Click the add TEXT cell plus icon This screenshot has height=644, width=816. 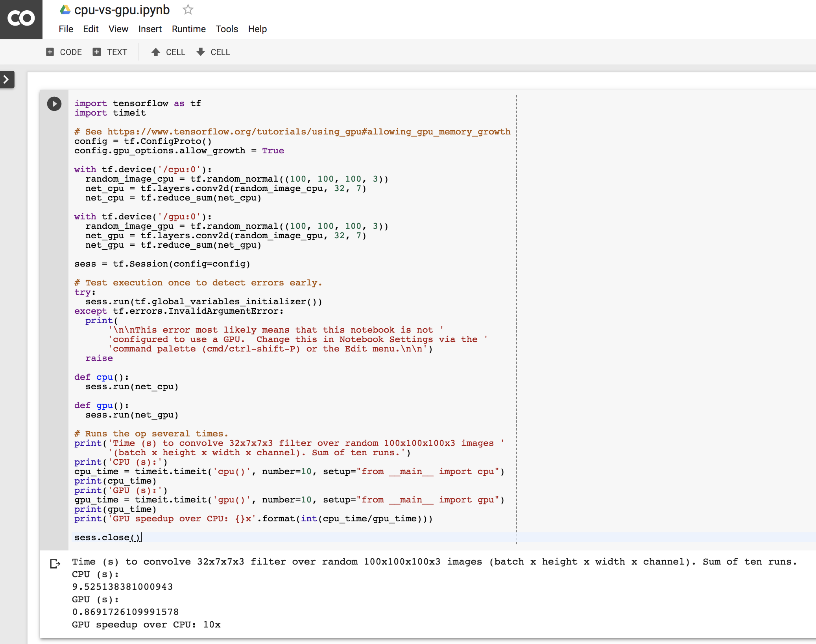97,52
